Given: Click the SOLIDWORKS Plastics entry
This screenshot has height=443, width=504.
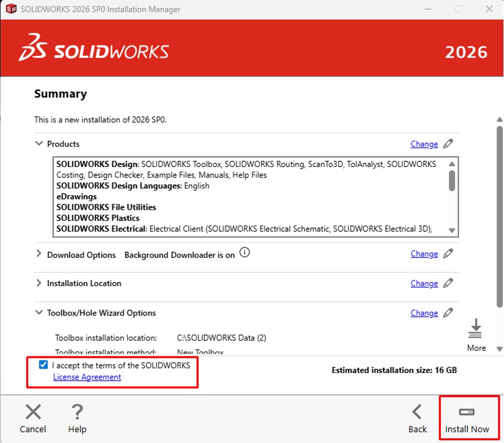Looking at the screenshot, I should [x=98, y=218].
